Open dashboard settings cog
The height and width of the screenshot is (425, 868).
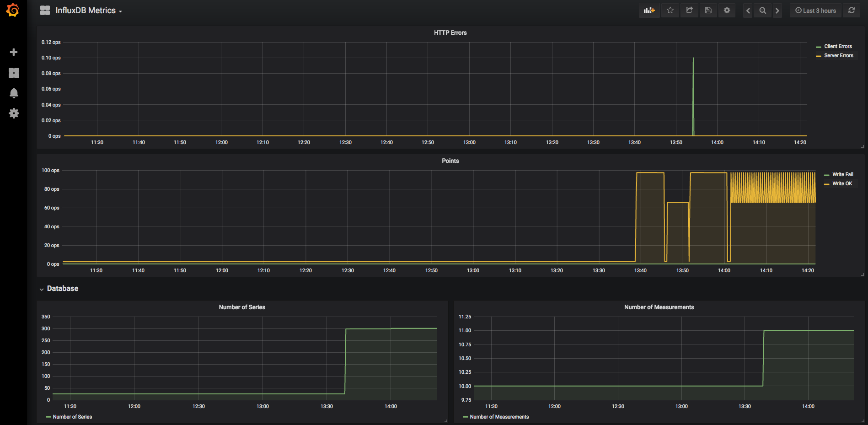(727, 11)
